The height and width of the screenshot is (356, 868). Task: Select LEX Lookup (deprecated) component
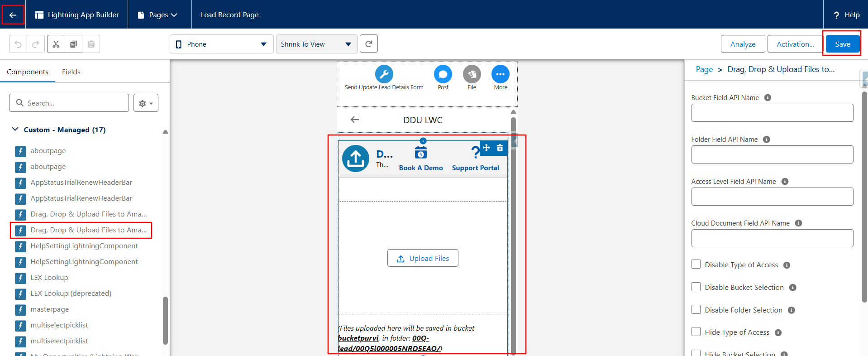[71, 293]
